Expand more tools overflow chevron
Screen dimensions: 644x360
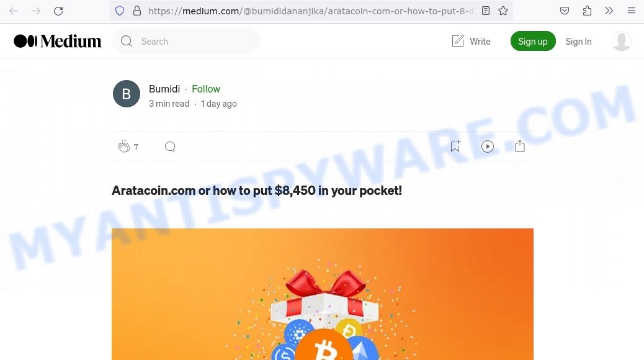click(609, 11)
